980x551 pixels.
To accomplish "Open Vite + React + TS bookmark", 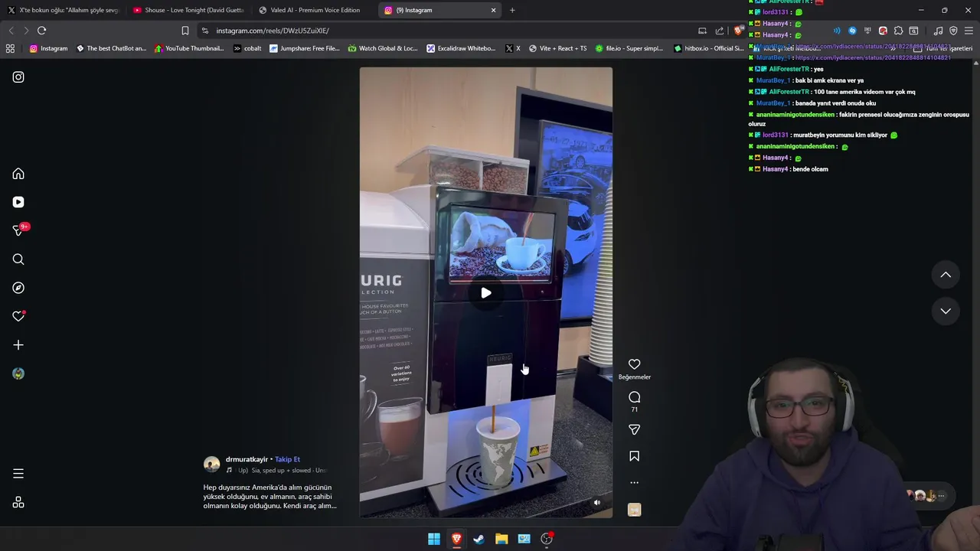I will 557,48.
